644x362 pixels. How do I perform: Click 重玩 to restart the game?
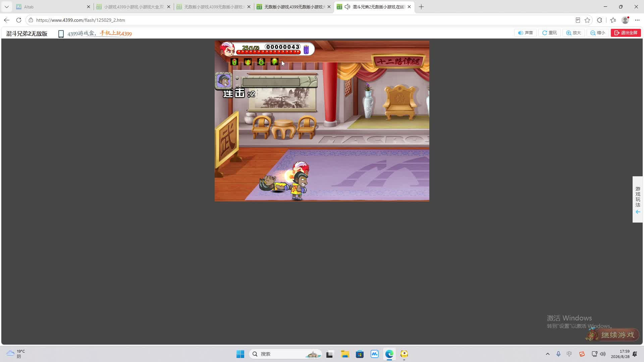tap(549, 33)
